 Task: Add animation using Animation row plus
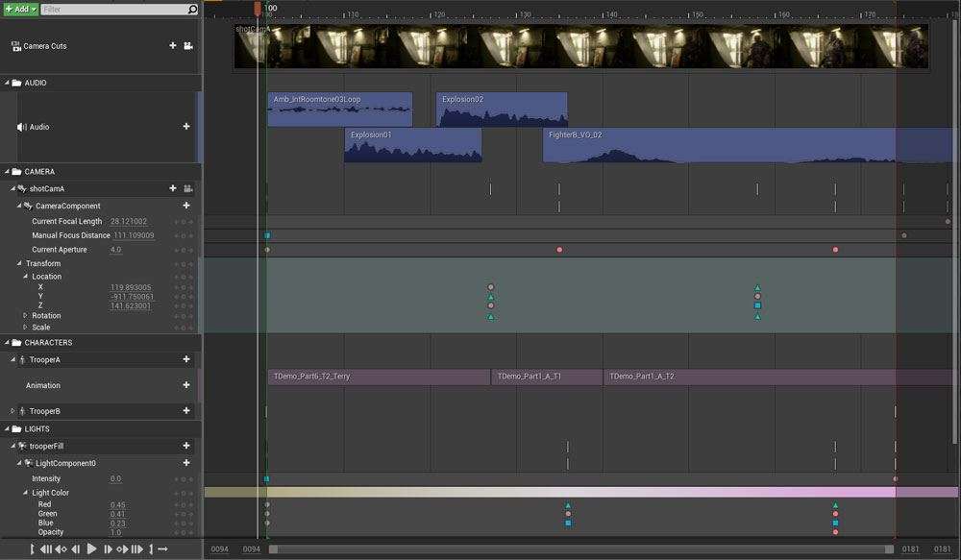click(x=186, y=385)
